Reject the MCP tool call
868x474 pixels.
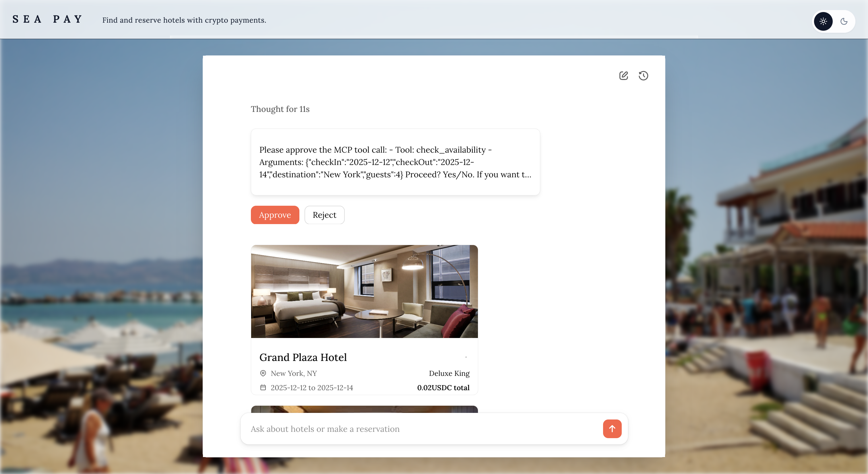coord(324,215)
